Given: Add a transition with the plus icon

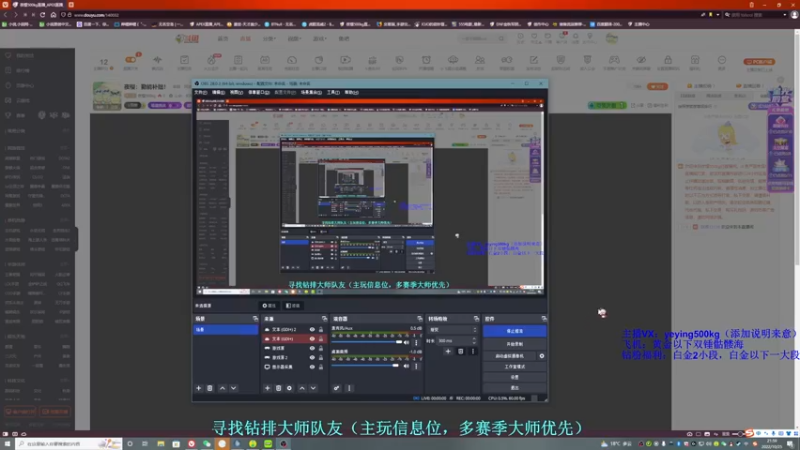Looking at the screenshot, I should (448, 351).
